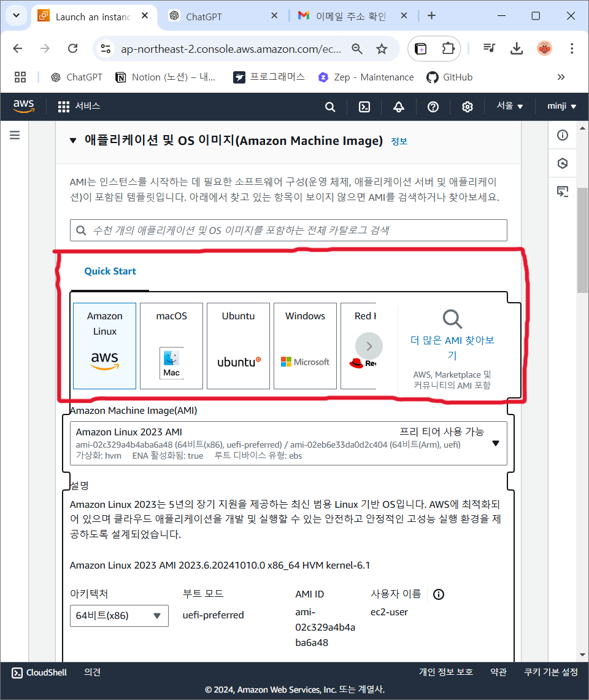The image size is (589, 700).
Task: Open the minji account dropdown
Action: point(562,106)
